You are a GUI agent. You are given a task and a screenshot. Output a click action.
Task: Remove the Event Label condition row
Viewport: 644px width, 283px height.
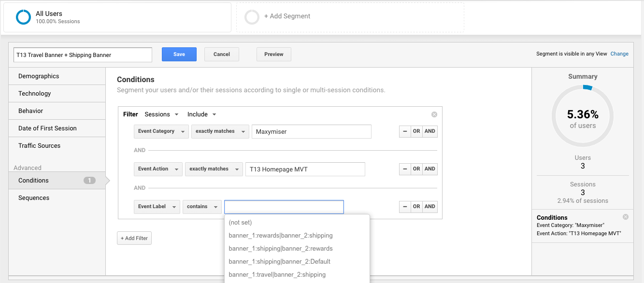pyautogui.click(x=405, y=207)
